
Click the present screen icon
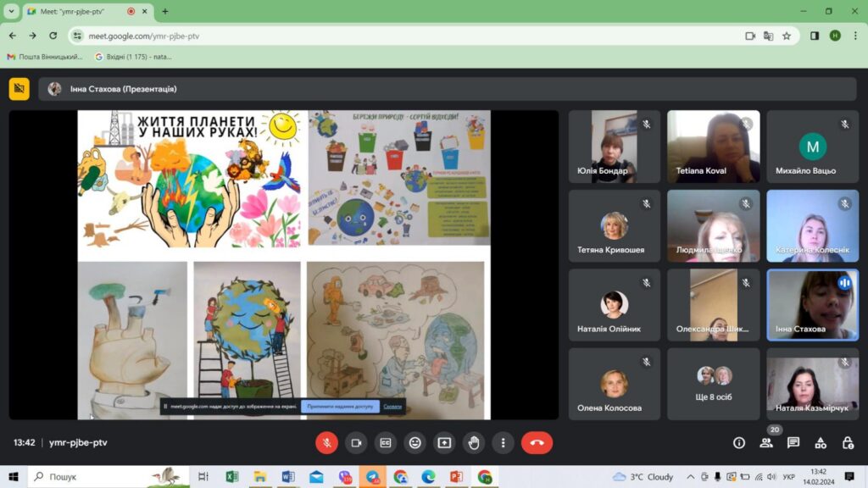tap(444, 442)
